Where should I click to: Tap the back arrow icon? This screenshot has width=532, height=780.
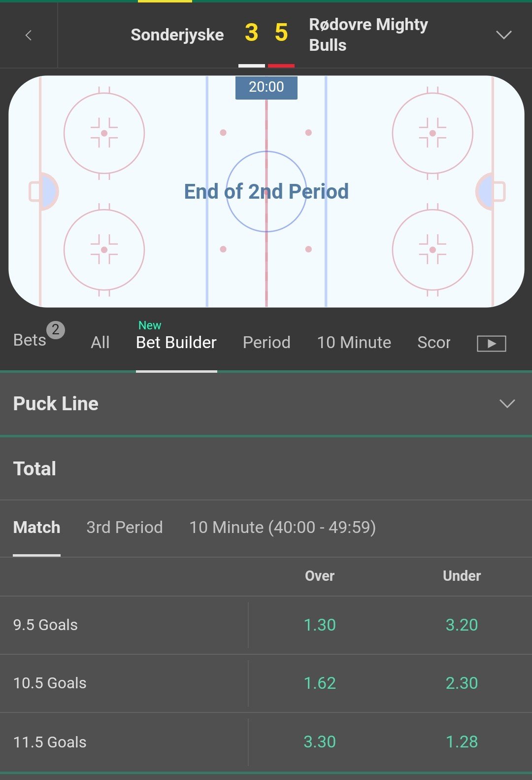(29, 35)
